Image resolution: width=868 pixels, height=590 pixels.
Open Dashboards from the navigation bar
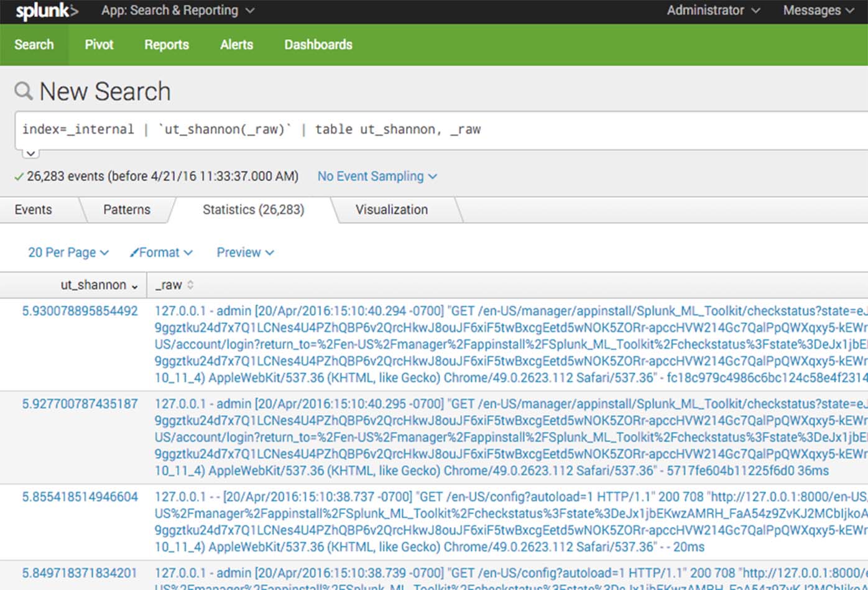tap(318, 45)
